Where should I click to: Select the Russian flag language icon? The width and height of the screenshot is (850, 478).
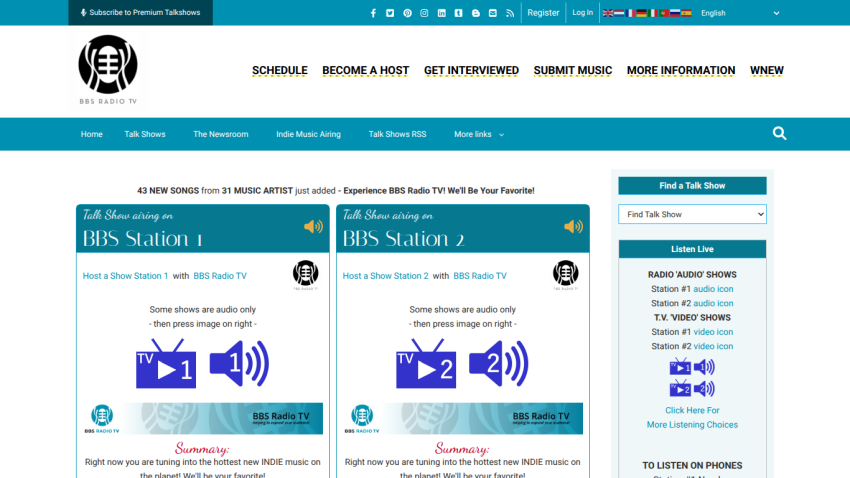pyautogui.click(x=675, y=13)
